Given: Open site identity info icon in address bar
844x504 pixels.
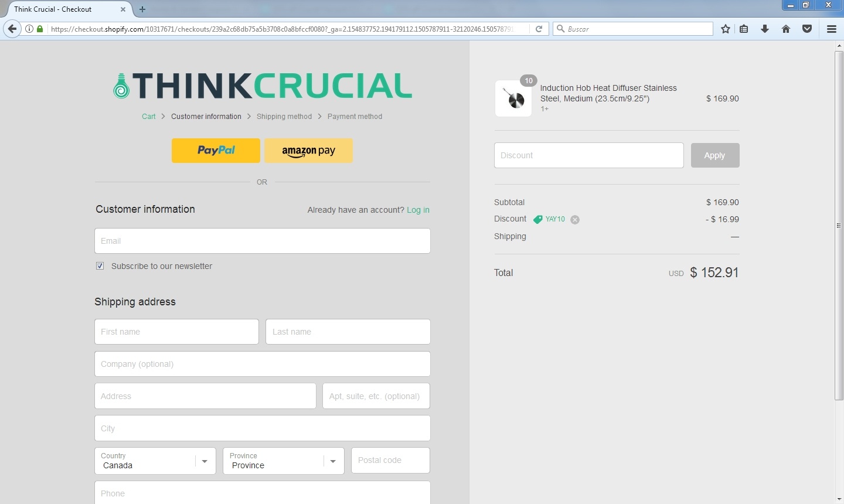Looking at the screenshot, I should [29, 29].
